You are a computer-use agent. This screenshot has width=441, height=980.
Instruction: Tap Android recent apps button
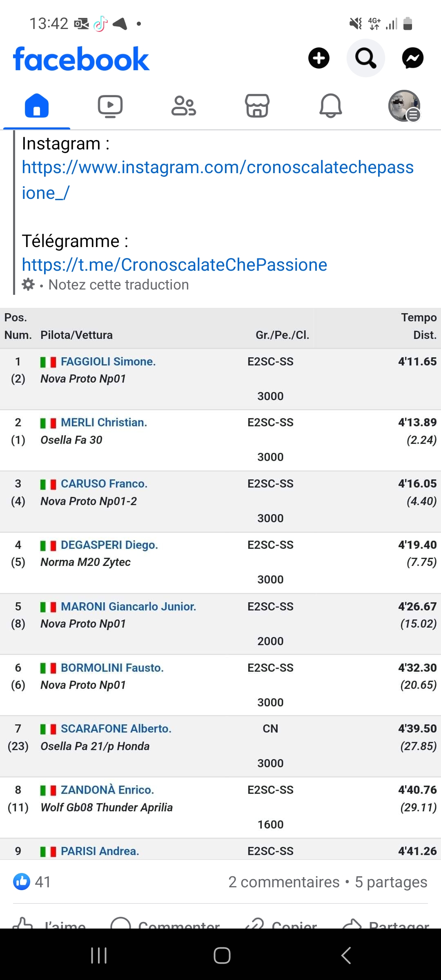[99, 955]
